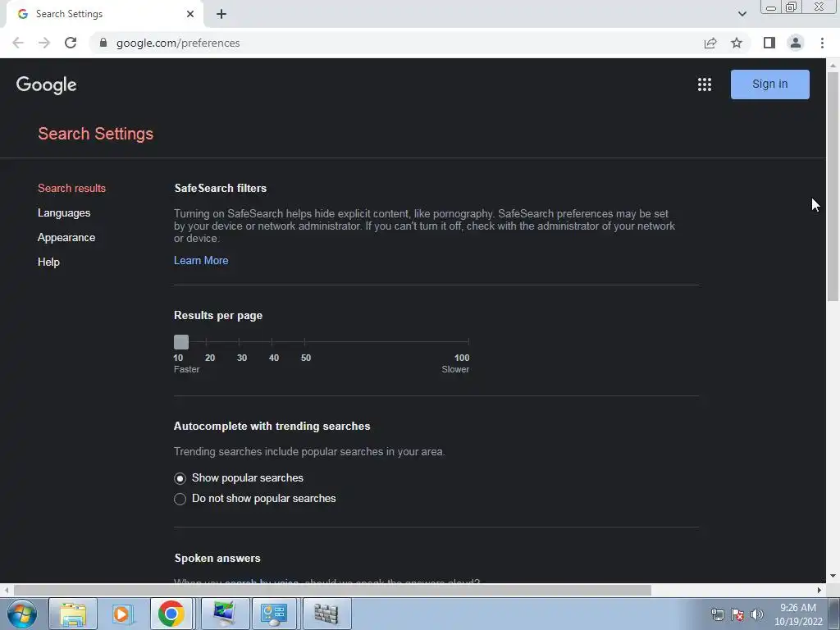Image resolution: width=840 pixels, height=630 pixels.
Task: Go forward to the next page
Action: pos(44,43)
